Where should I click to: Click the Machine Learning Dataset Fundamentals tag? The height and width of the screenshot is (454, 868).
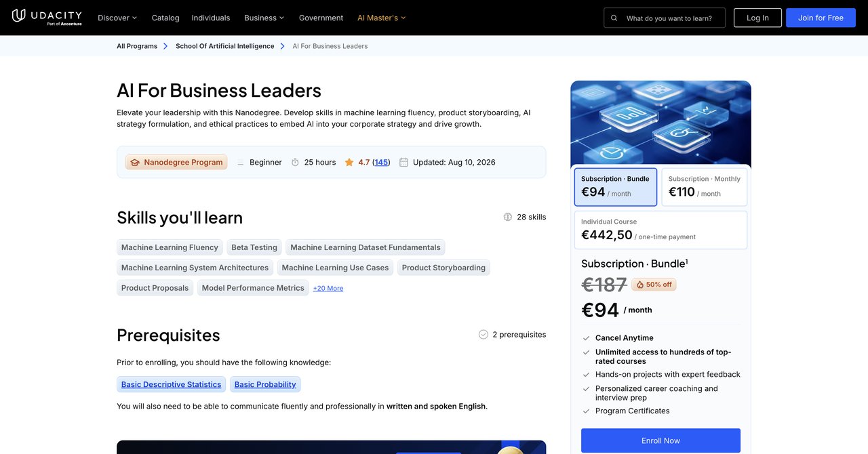[x=366, y=247]
